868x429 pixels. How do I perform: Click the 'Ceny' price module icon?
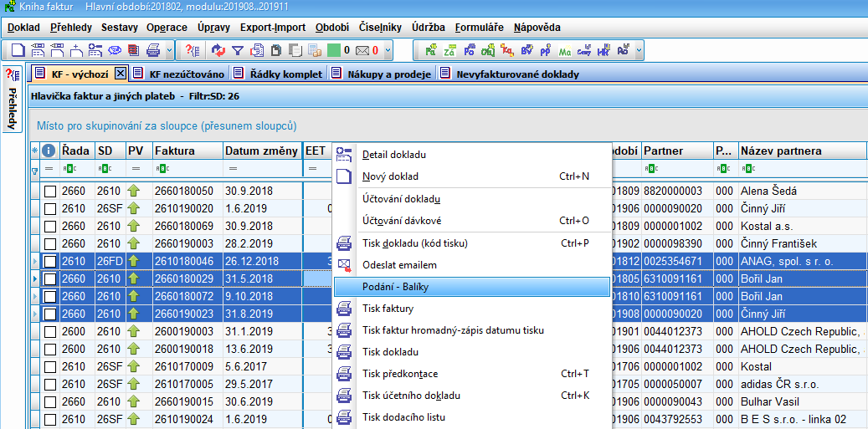coord(583,50)
